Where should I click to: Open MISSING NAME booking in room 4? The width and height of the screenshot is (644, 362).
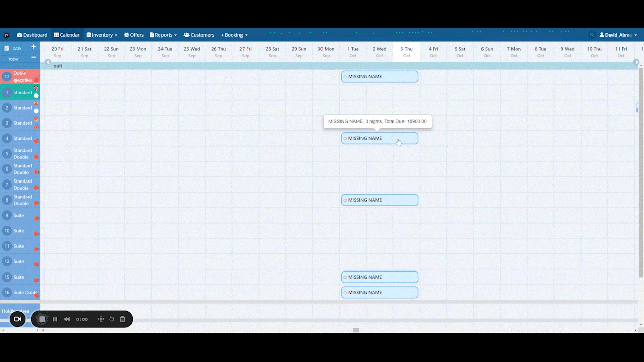(379, 138)
